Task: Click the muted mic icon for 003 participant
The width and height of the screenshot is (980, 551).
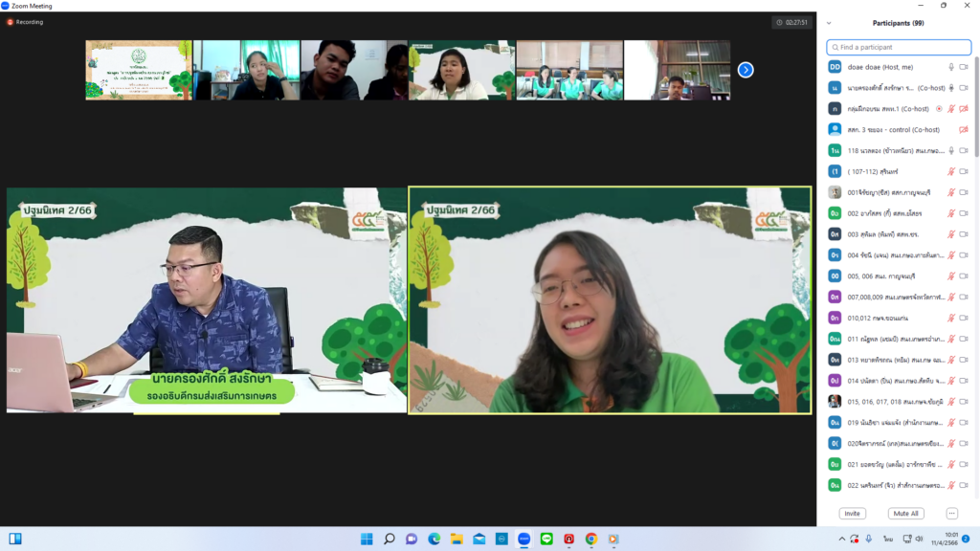Action: (x=951, y=234)
